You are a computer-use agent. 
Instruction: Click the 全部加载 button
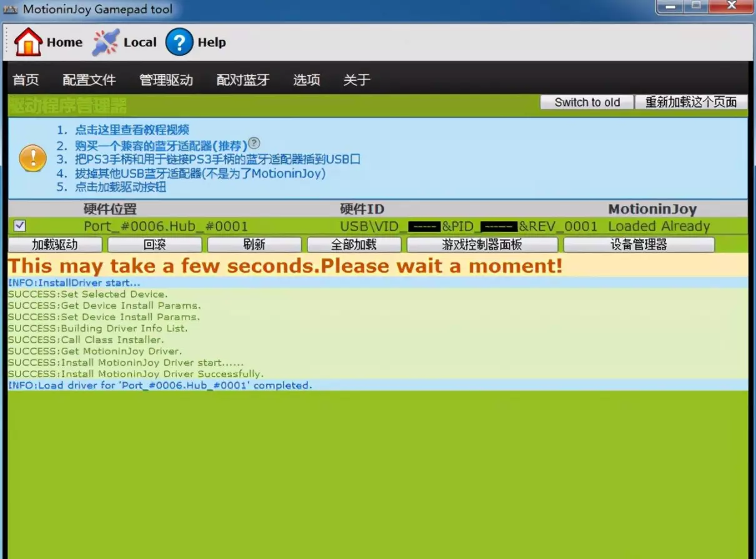pos(354,244)
